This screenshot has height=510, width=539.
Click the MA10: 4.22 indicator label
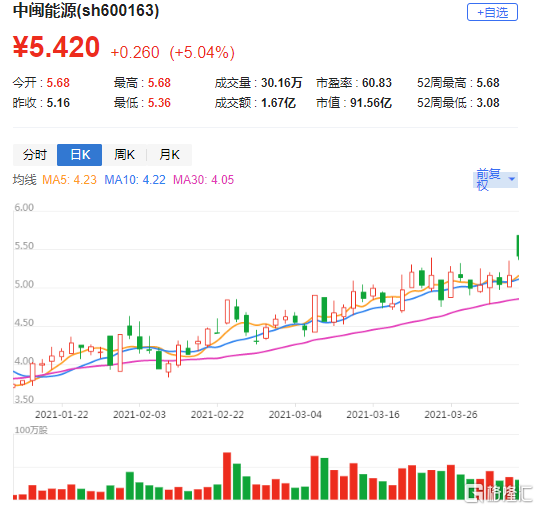(x=135, y=180)
